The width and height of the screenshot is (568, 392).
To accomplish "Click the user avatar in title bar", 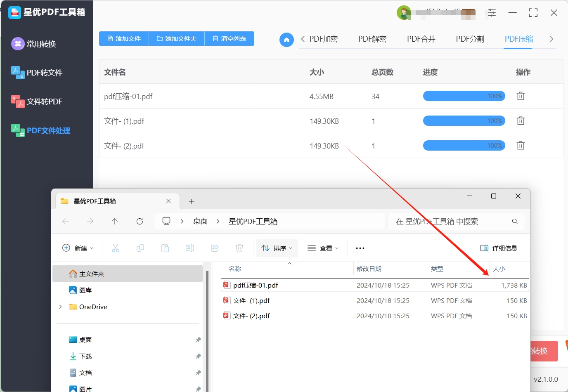I will click(x=404, y=13).
